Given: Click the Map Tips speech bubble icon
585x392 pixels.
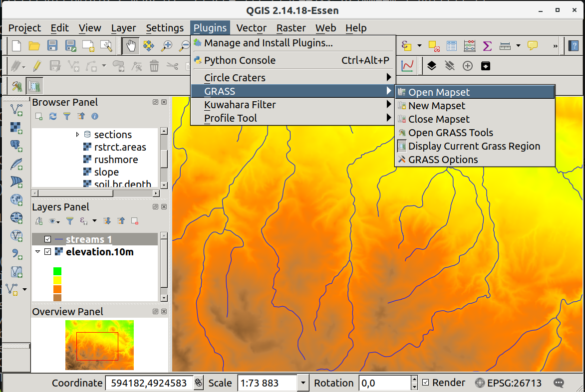Looking at the screenshot, I should [x=533, y=46].
